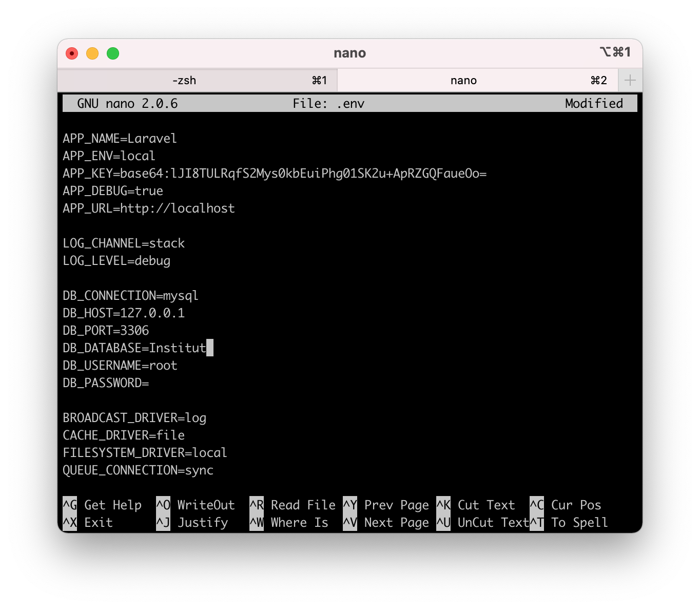Click on the DB_DATABASE=Institut line
Viewport: 700px width, 609px height.
[134, 348]
